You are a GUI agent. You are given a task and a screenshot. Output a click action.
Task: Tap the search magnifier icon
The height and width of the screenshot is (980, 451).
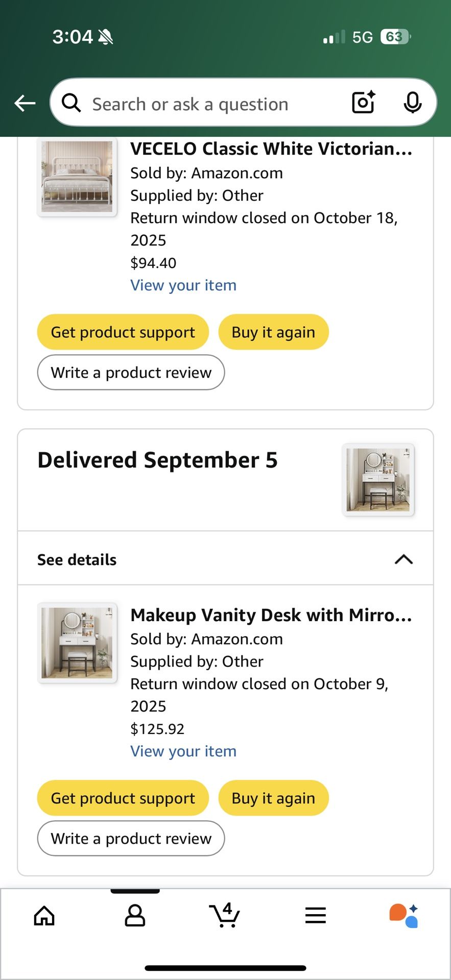pyautogui.click(x=72, y=103)
